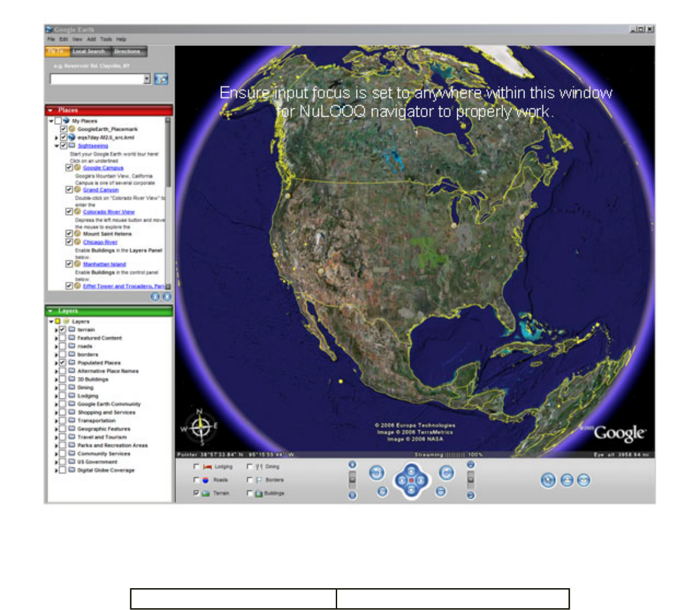Open the Fly To search dropdown arrow
Screen dimensions: 700x610
point(147,79)
